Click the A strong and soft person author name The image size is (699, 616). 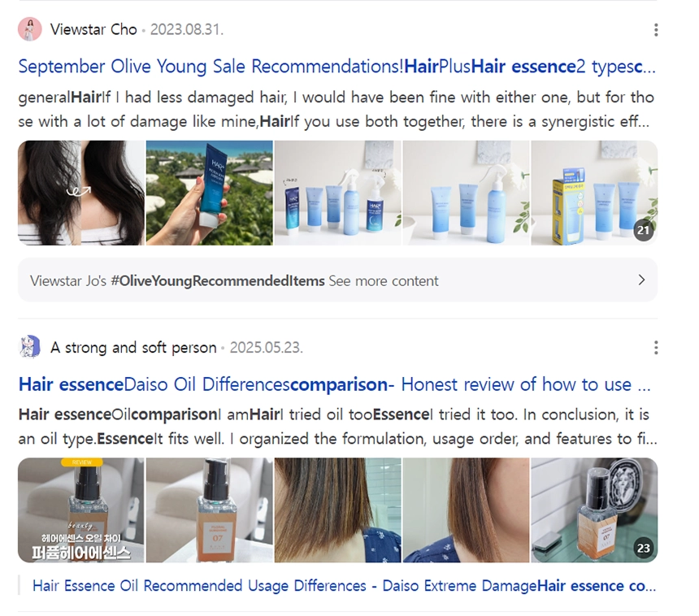point(133,347)
